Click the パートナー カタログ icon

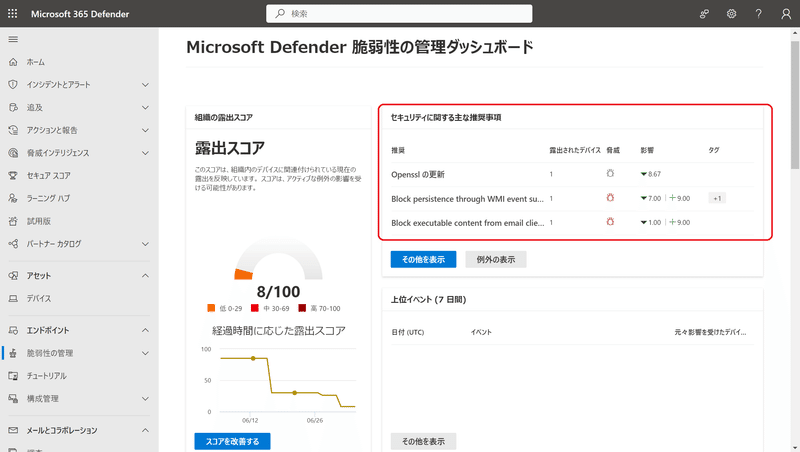pyautogui.click(x=13, y=244)
